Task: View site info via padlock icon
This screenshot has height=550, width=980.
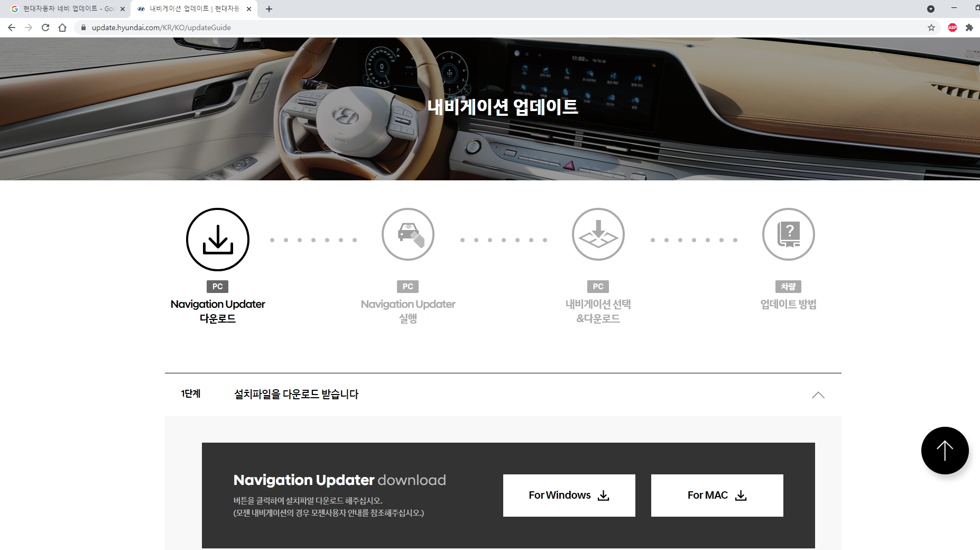Action: pyautogui.click(x=84, y=27)
